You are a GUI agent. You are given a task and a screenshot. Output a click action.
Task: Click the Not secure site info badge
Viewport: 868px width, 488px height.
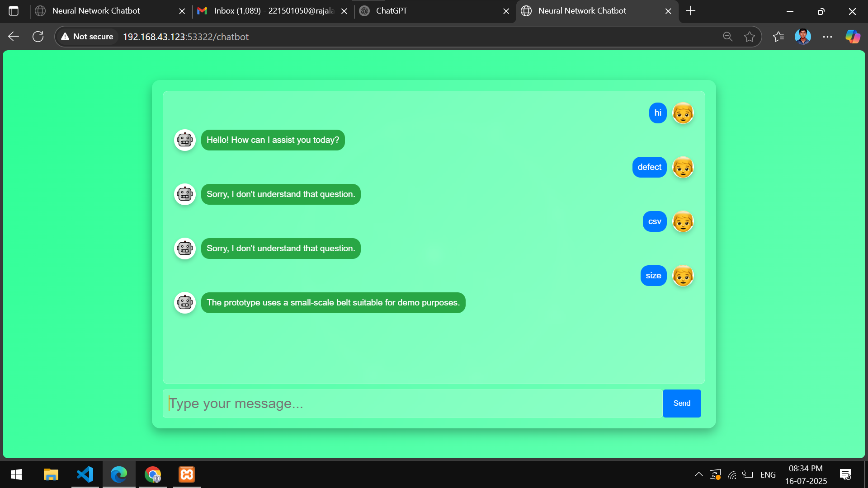(x=87, y=37)
